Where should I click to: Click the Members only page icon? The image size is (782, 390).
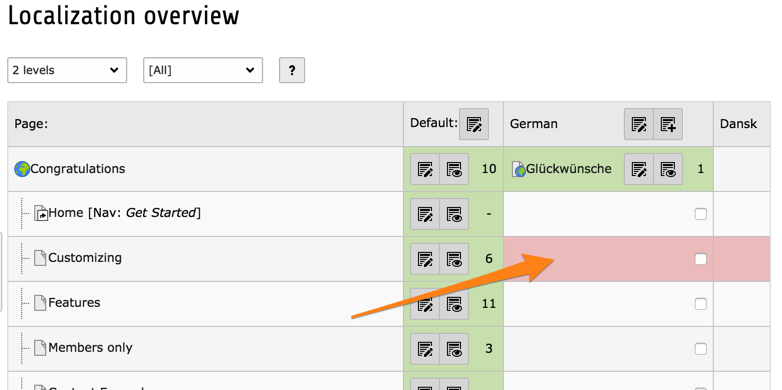coord(40,348)
